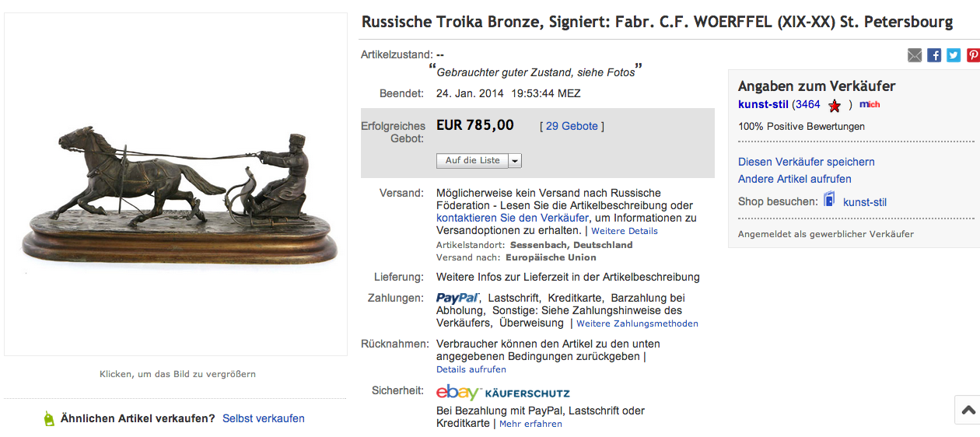
Task: Share this item on Twitter
Action: 954,55
